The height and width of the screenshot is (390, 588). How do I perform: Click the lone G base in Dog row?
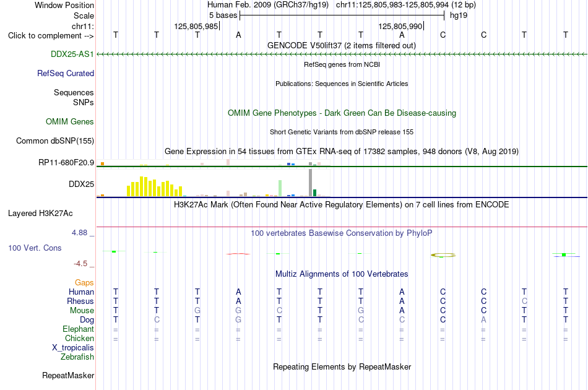[x=238, y=320]
